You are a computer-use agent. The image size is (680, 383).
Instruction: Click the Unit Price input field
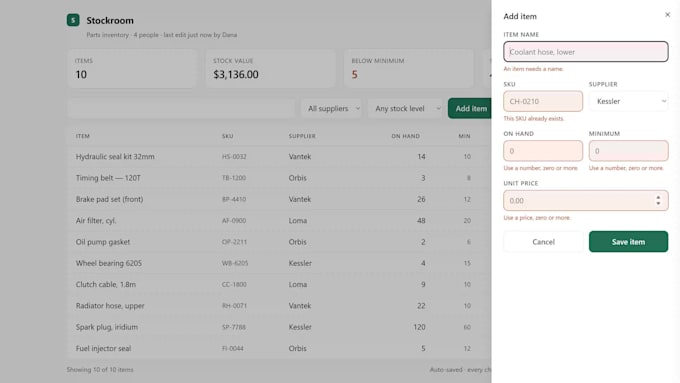[x=585, y=200]
